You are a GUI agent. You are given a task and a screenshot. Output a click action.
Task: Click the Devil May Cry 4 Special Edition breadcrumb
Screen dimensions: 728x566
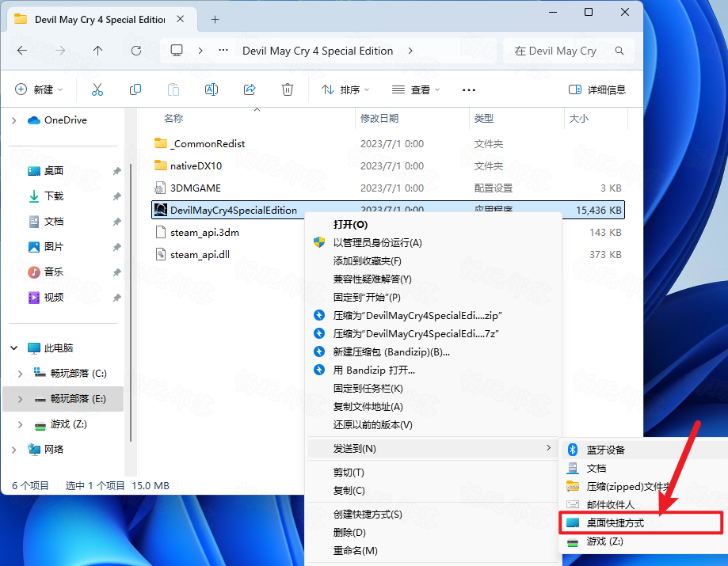(318, 51)
